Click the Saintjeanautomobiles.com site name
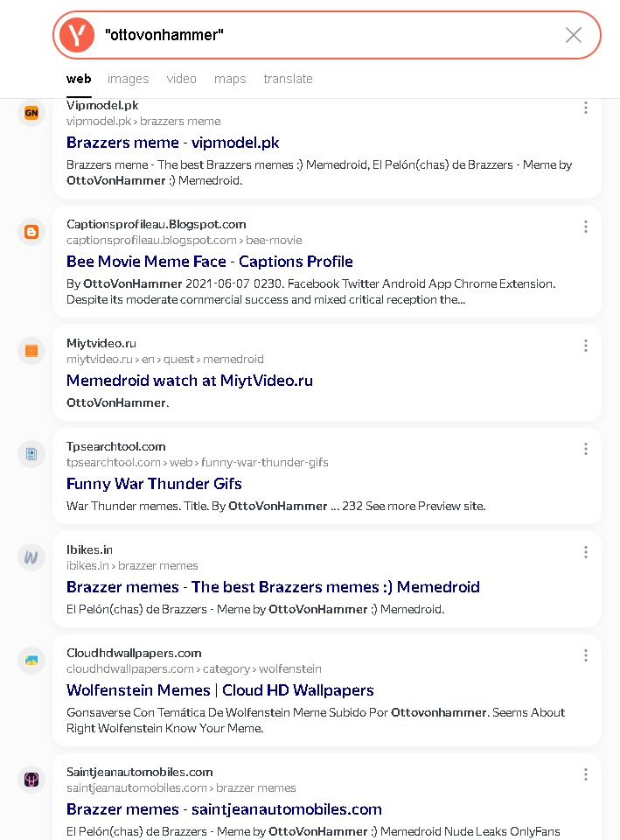This screenshot has width=620, height=840. click(140, 772)
